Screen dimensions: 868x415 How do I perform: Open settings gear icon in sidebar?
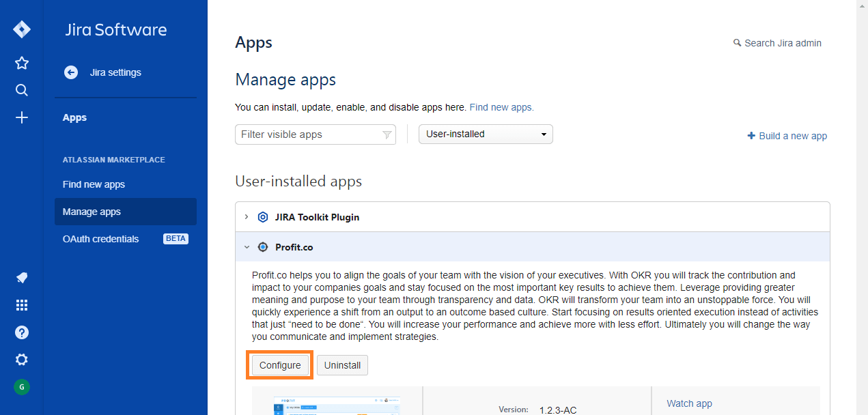point(22,360)
